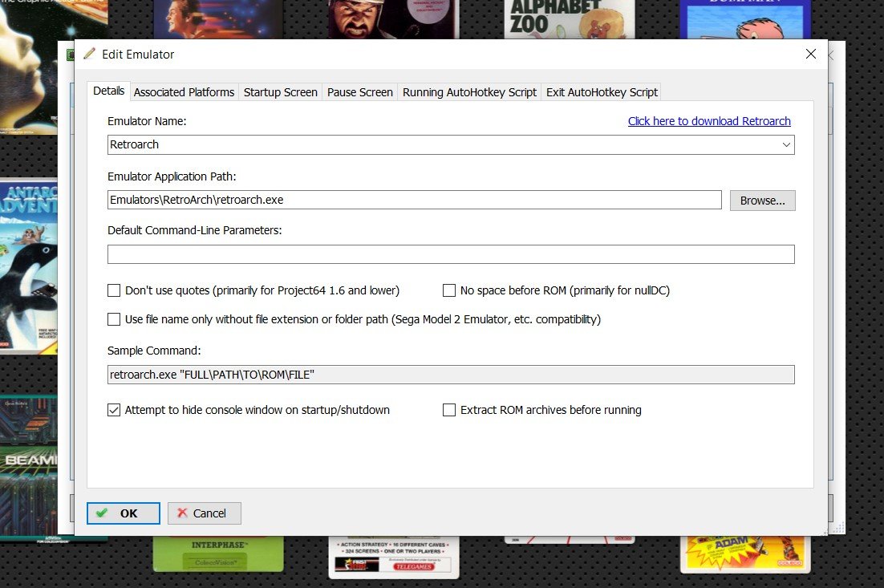Click the Default Command-Line Parameters field
Image resolution: width=884 pixels, height=588 pixels.
point(451,254)
